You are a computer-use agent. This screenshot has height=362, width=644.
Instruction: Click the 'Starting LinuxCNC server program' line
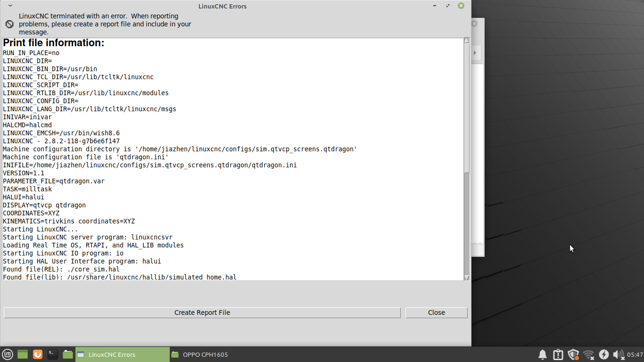pos(88,237)
